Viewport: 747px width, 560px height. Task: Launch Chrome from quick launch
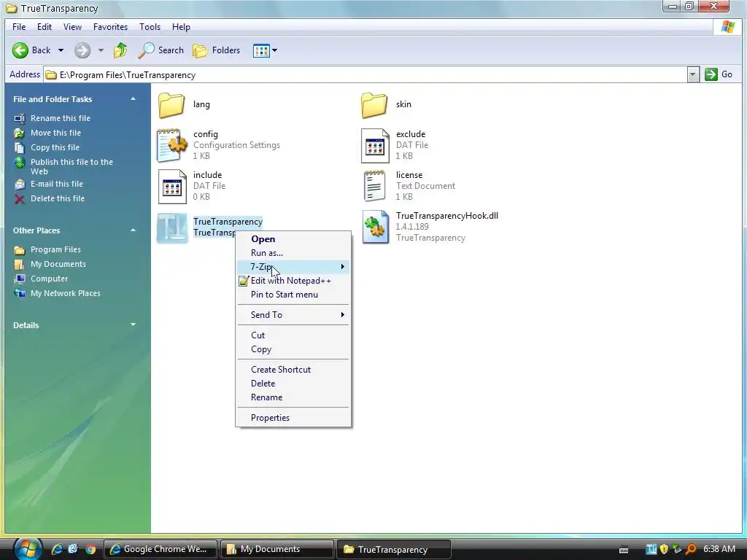(90, 549)
